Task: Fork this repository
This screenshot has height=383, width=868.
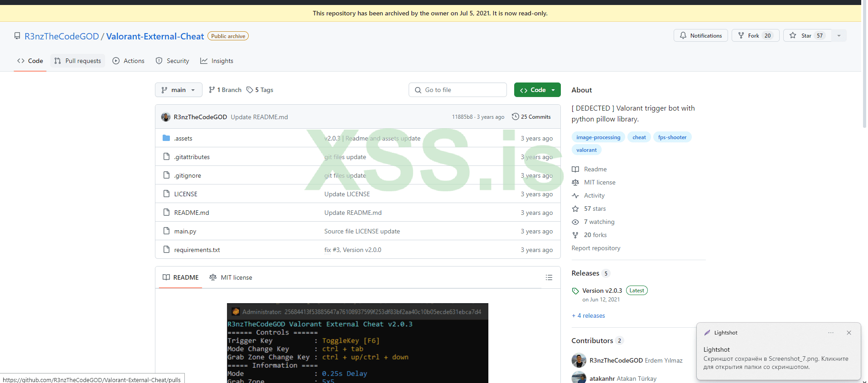Action: pyautogui.click(x=755, y=35)
